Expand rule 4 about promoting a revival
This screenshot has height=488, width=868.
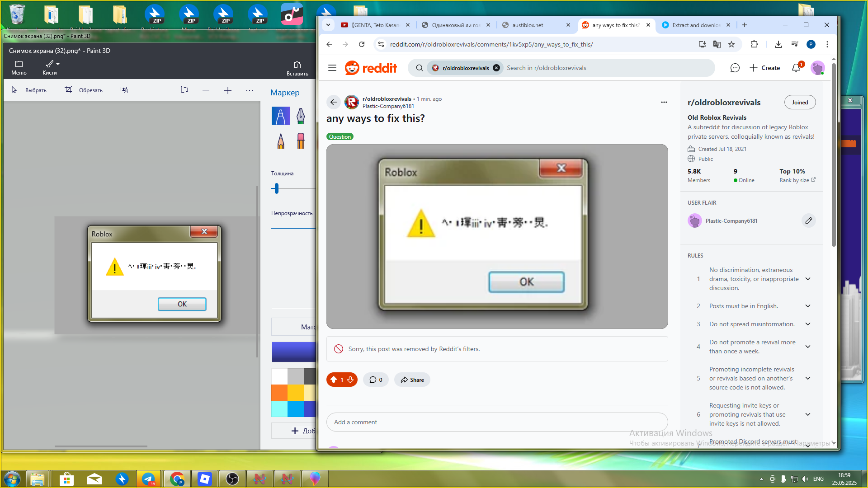(x=808, y=347)
